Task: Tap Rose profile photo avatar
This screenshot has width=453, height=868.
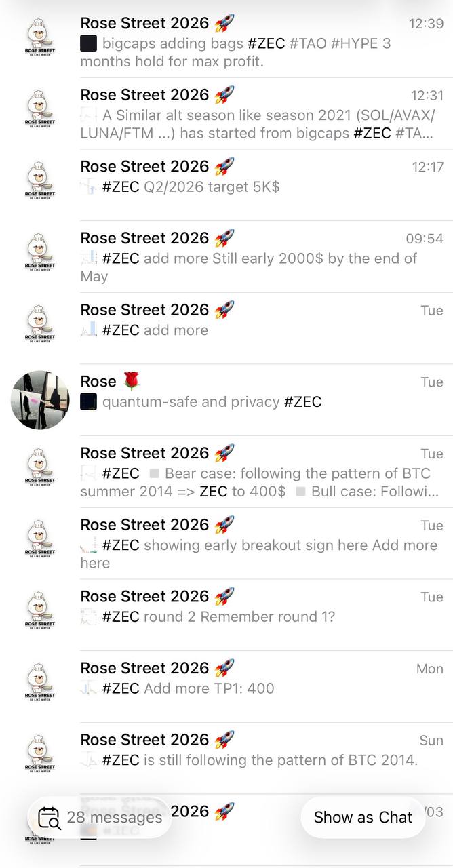Action: point(40,400)
